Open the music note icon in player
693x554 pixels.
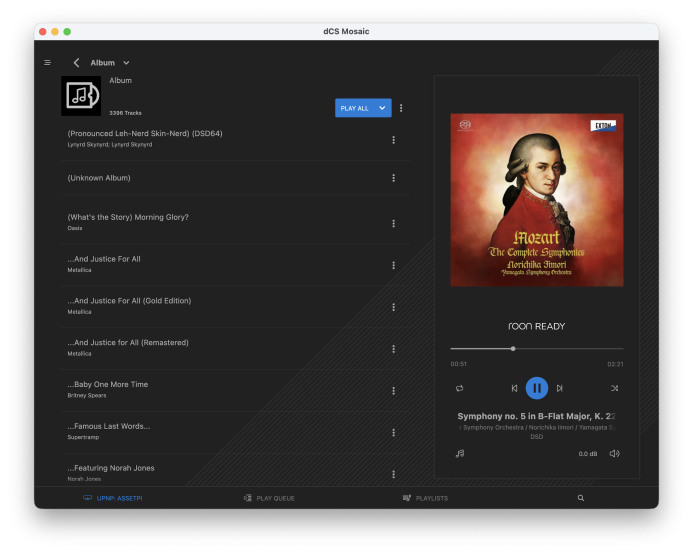point(460,454)
